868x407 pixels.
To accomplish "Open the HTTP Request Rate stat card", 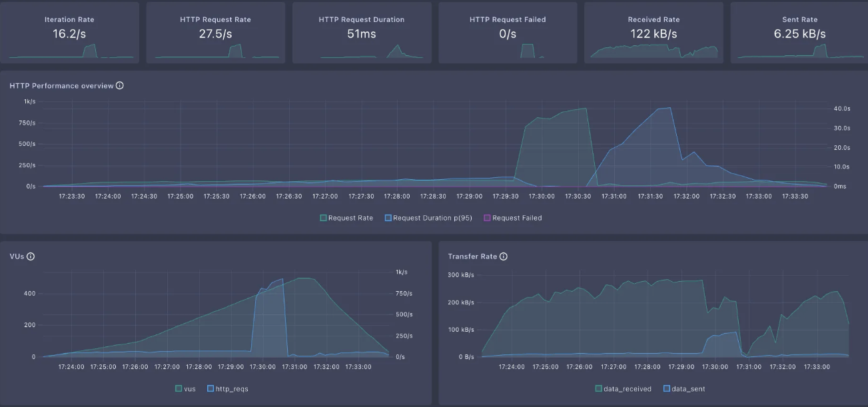I will (x=215, y=33).
